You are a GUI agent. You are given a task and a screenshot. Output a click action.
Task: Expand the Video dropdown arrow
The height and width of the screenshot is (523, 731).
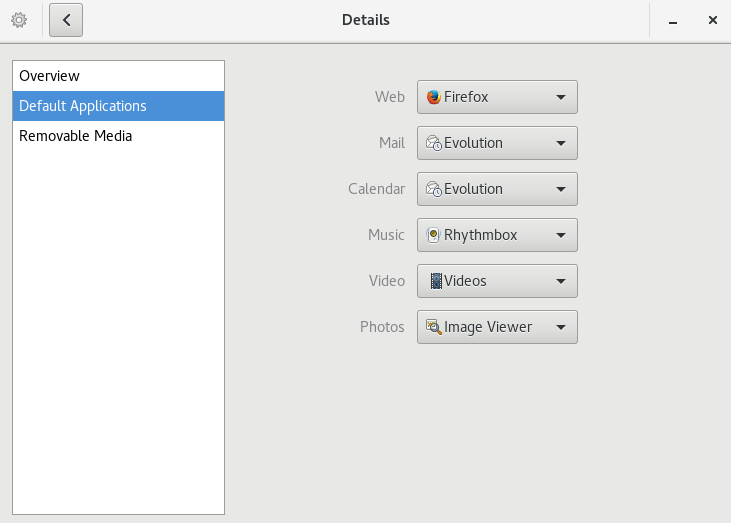pyautogui.click(x=561, y=281)
